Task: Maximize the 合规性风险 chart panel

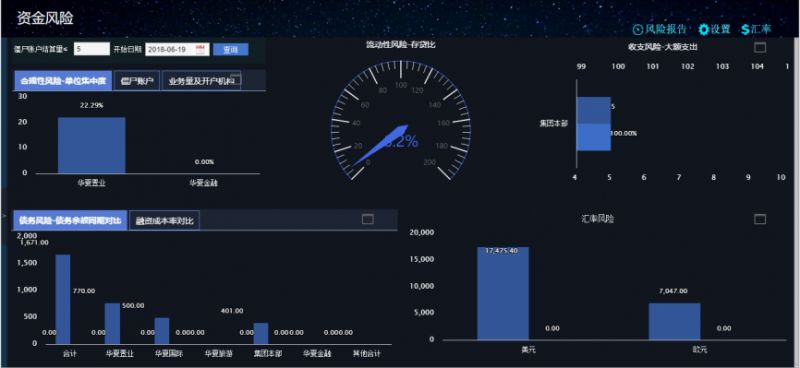Action: [x=236, y=78]
